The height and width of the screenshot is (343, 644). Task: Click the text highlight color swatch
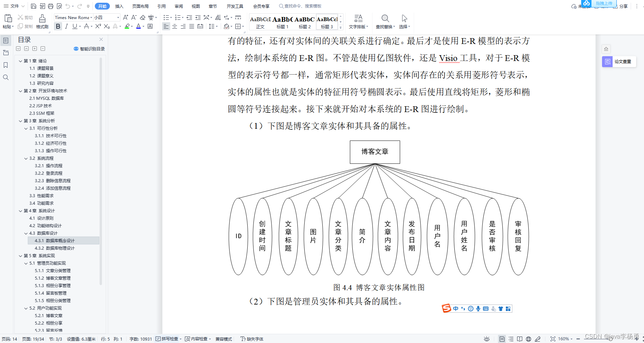coord(127,26)
